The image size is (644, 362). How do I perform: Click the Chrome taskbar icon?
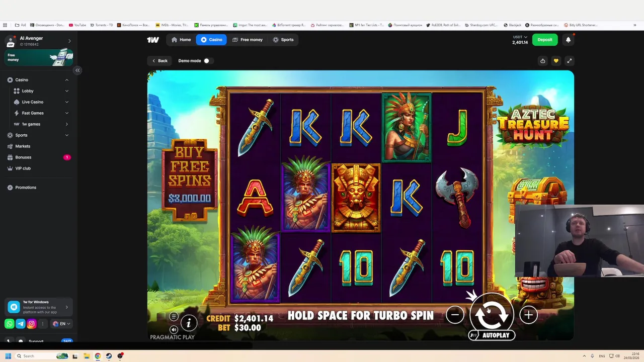(x=98, y=356)
